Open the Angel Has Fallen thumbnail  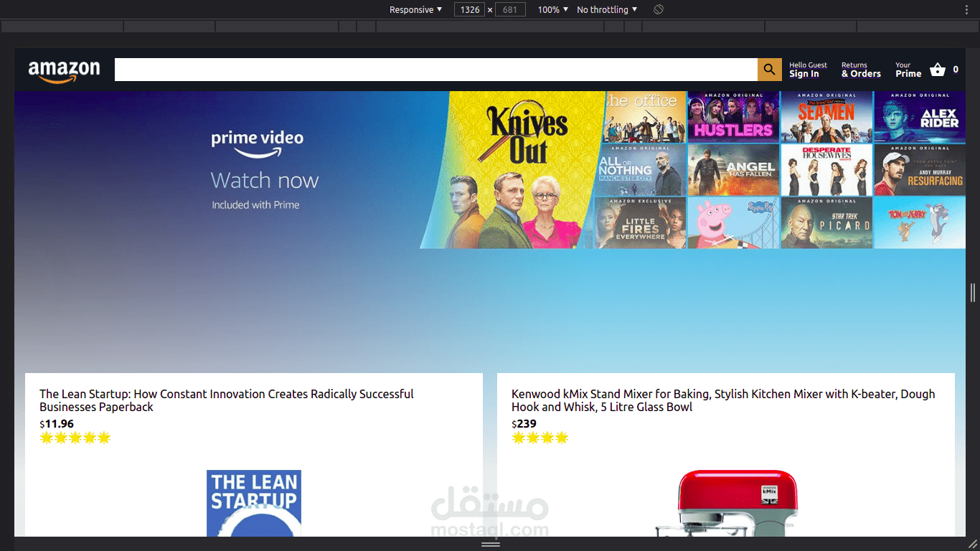(x=733, y=170)
